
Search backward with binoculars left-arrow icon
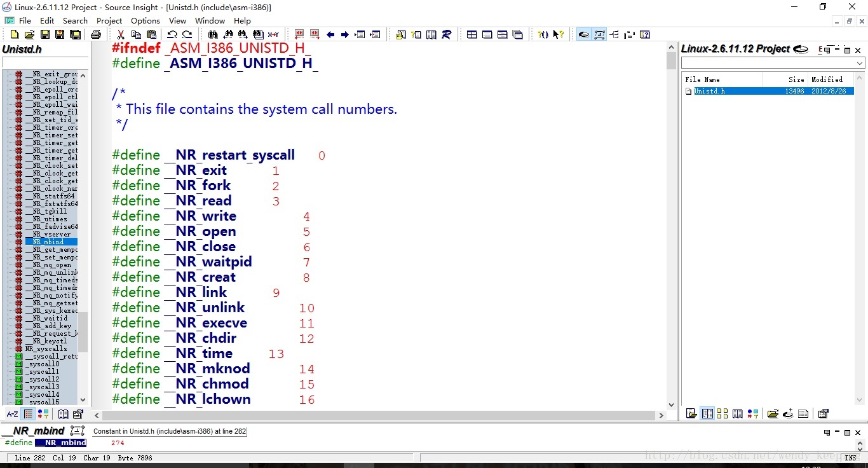point(227,34)
